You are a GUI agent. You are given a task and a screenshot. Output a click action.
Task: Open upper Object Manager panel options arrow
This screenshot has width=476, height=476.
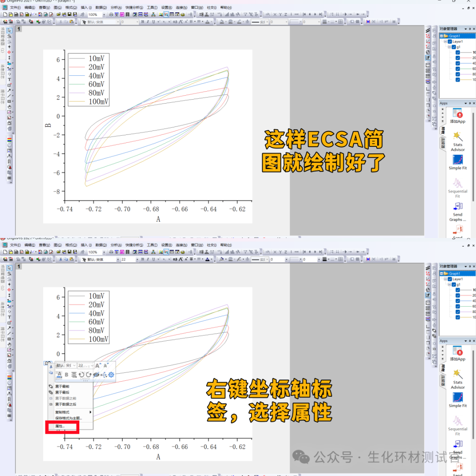click(465, 29)
